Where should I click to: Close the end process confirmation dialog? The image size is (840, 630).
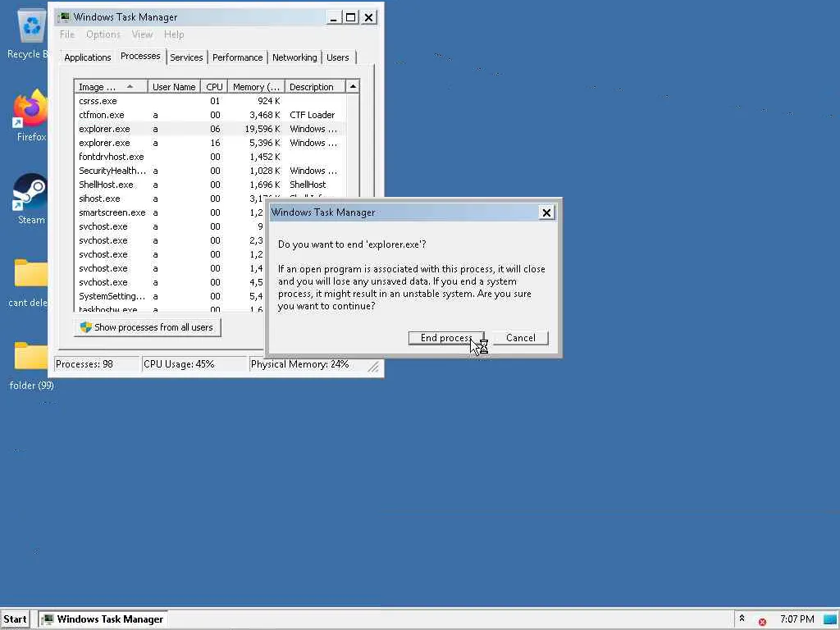(546, 212)
